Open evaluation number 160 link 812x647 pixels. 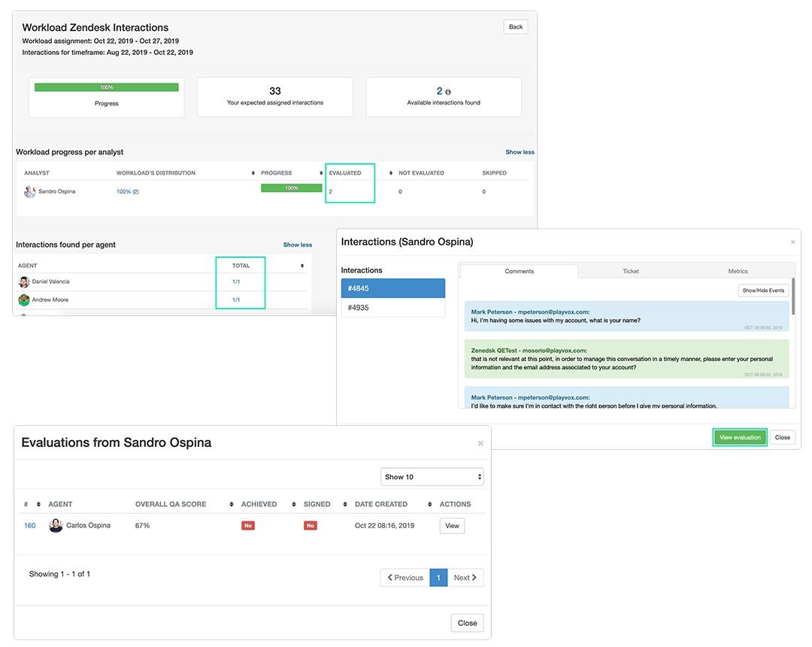(x=29, y=526)
